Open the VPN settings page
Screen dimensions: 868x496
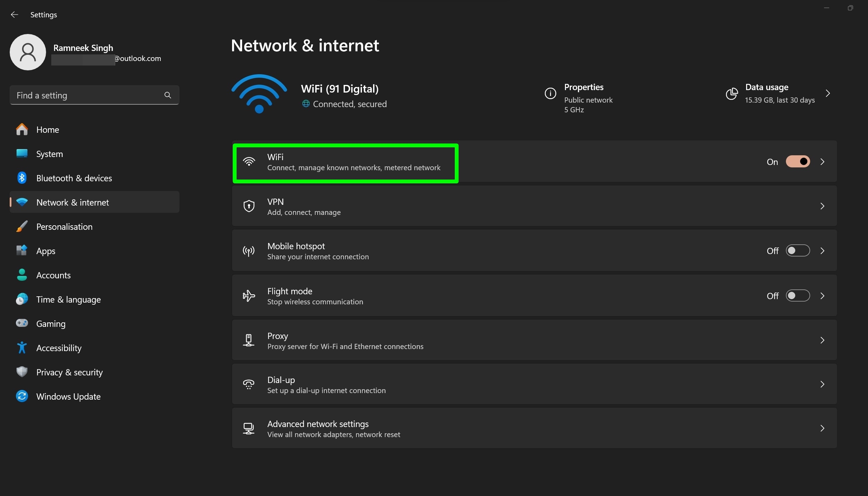click(534, 206)
